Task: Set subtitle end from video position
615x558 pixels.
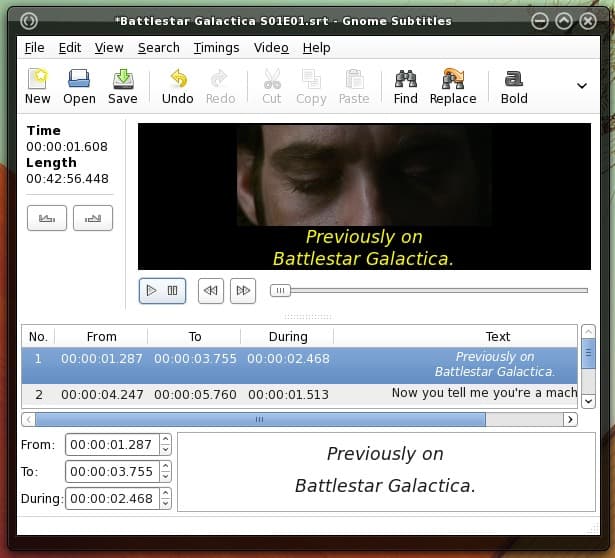Action: click(93, 218)
